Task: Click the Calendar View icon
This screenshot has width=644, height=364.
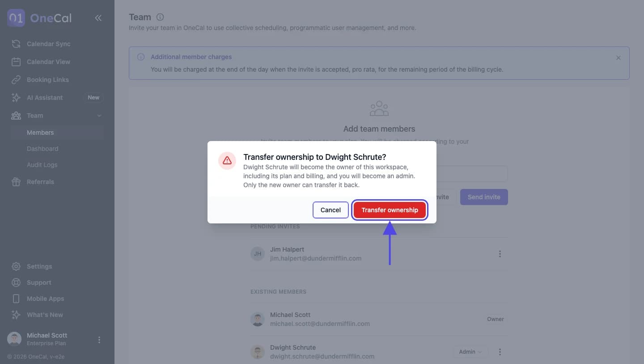Action: (16, 62)
